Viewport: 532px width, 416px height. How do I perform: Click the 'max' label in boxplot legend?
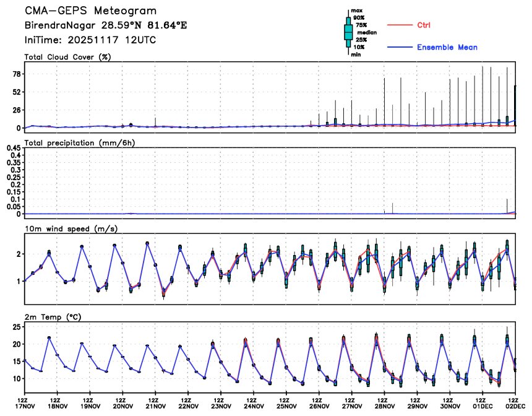356,11
